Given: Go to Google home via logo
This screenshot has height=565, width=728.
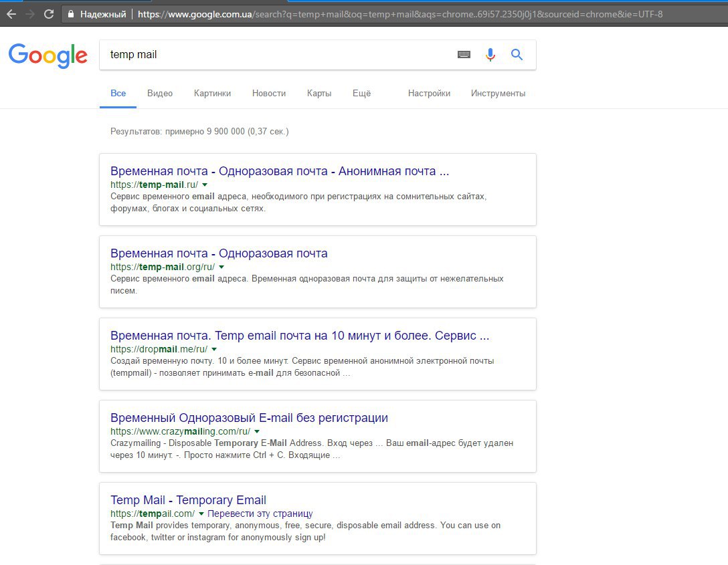Looking at the screenshot, I should point(48,55).
